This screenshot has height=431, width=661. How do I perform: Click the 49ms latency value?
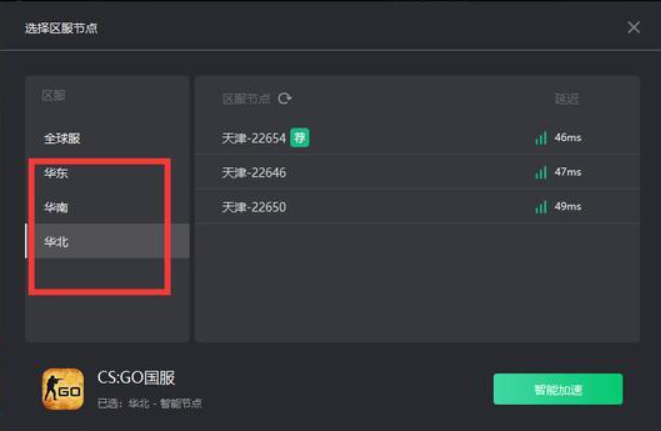tap(568, 206)
